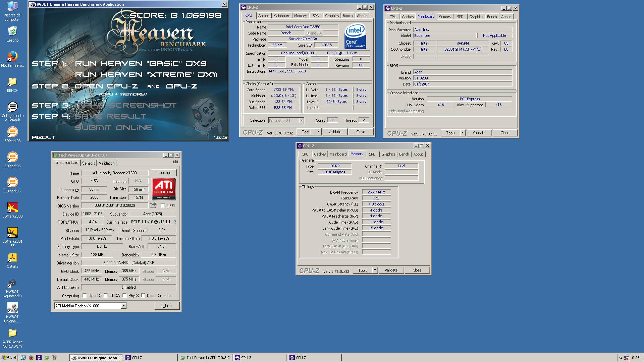
Task: Click GPU-Z screenshot camera icon
Action: (x=175, y=162)
